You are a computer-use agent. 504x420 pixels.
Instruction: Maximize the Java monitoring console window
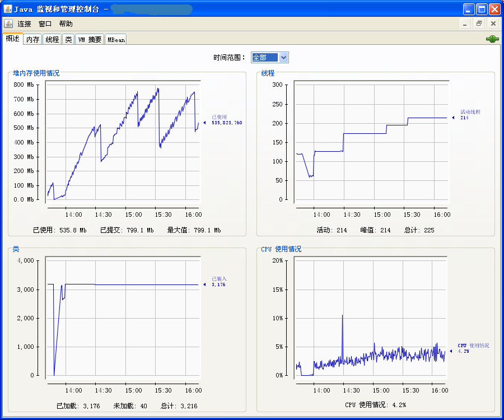click(482, 10)
